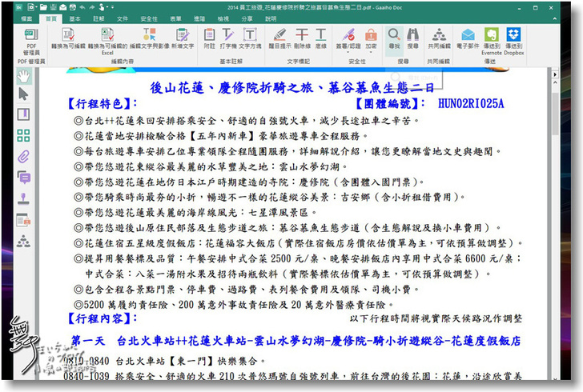Viewport: 583px width, 392px height.
Task: Switch to the 註解 tab
Action: (x=99, y=18)
